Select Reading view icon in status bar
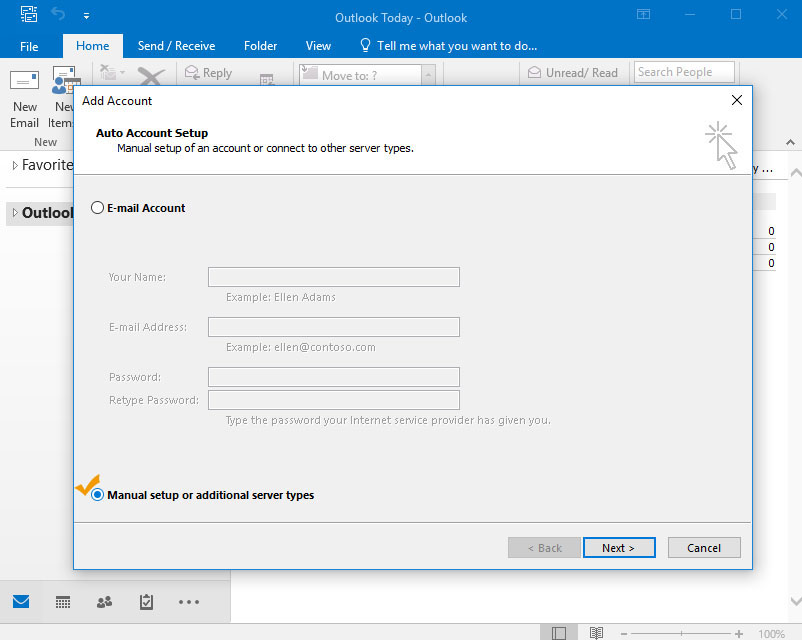Image resolution: width=802 pixels, height=640 pixels. point(596,633)
